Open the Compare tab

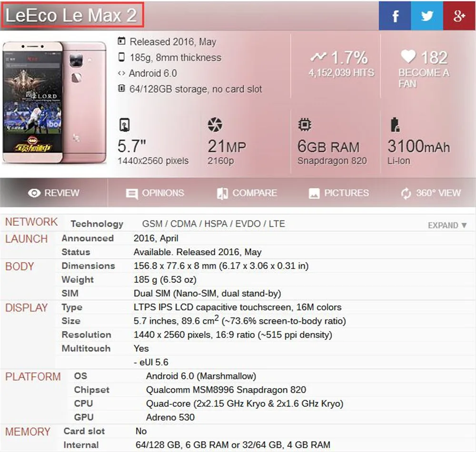[x=247, y=193]
